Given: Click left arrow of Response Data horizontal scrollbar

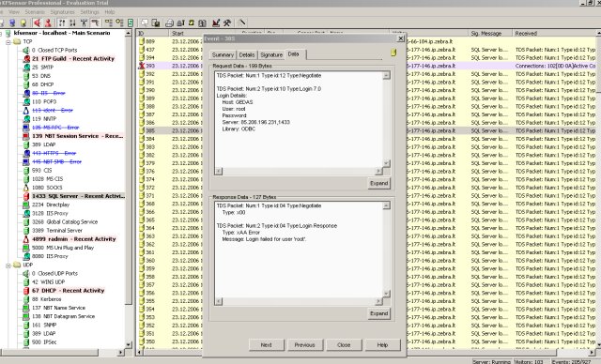Looking at the screenshot, I should pyautogui.click(x=219, y=301).
